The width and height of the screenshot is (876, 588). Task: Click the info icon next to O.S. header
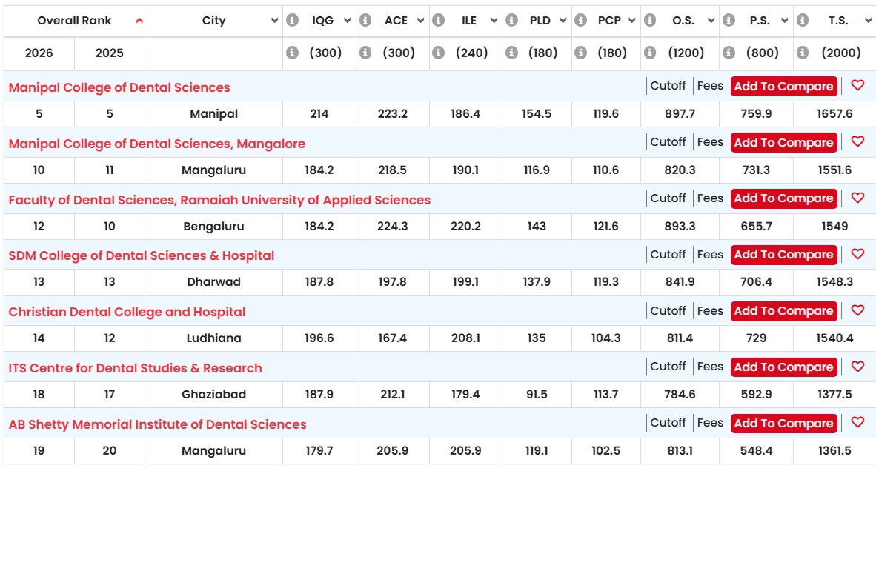[650, 21]
